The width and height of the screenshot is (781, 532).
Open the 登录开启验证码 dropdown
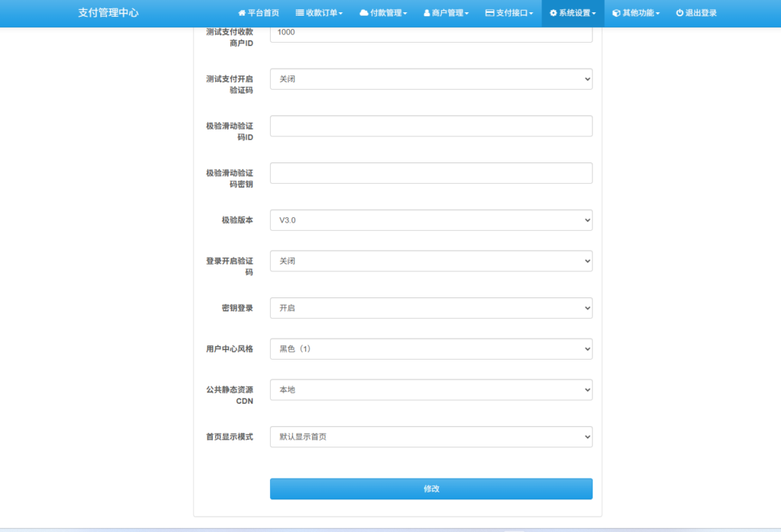(x=431, y=261)
